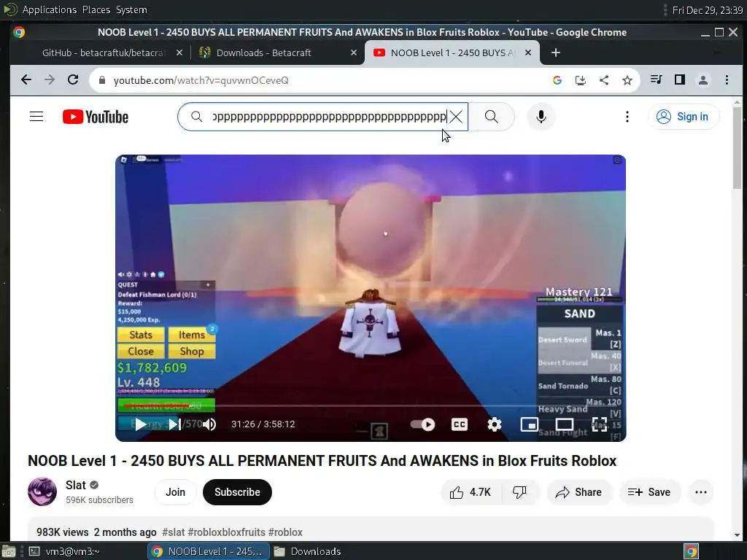Screen dimensions: 747x560
Task: Enter full screen mode
Action: click(600, 424)
